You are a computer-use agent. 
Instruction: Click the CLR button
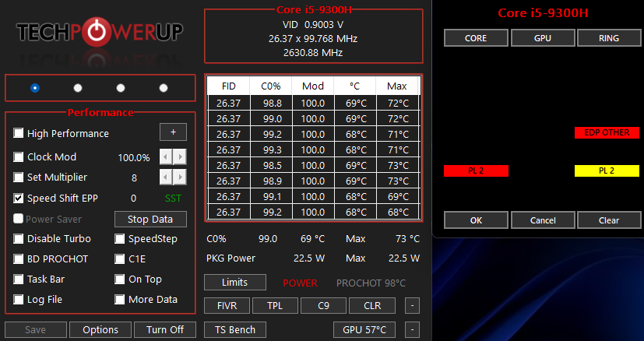click(x=372, y=306)
